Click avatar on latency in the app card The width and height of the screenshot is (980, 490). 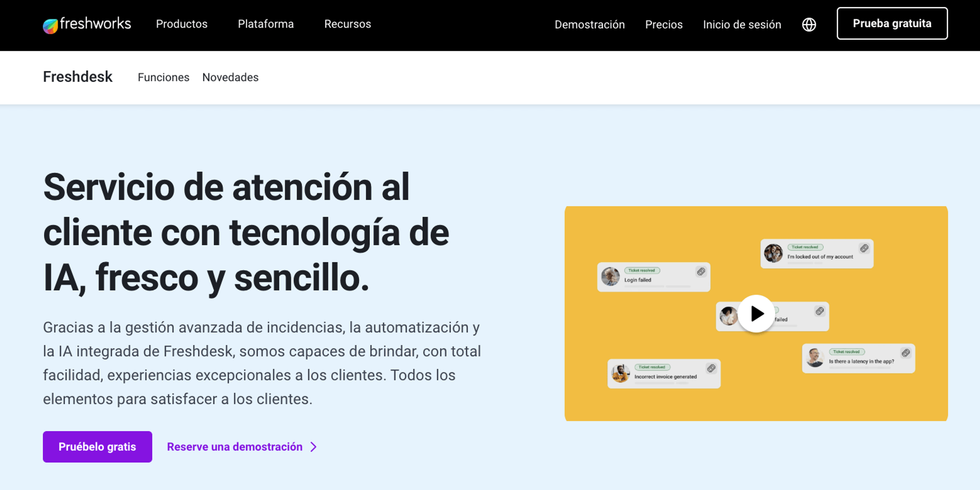pyautogui.click(x=815, y=358)
